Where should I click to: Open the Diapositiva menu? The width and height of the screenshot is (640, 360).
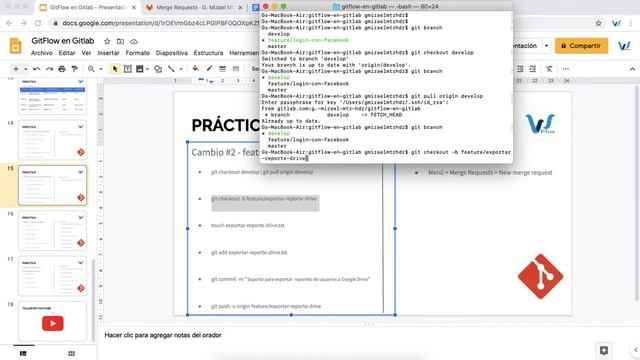pos(171,53)
